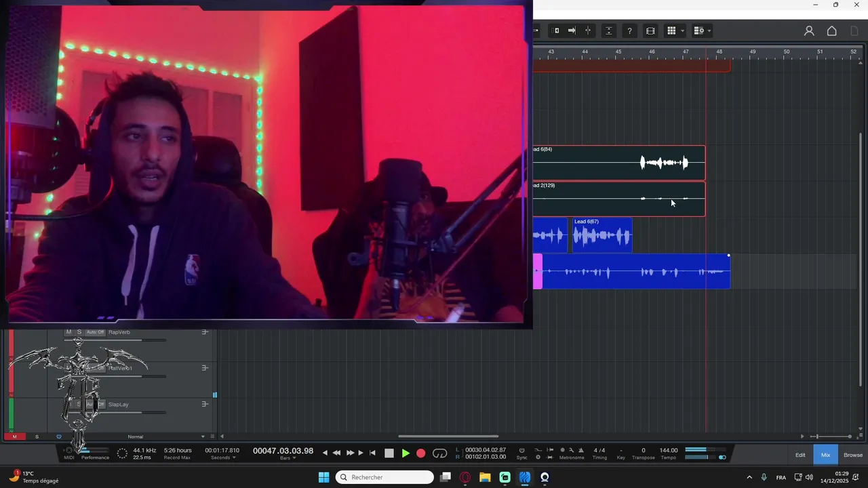
Task: Click the Windows Rechercher search field
Action: tap(384, 477)
